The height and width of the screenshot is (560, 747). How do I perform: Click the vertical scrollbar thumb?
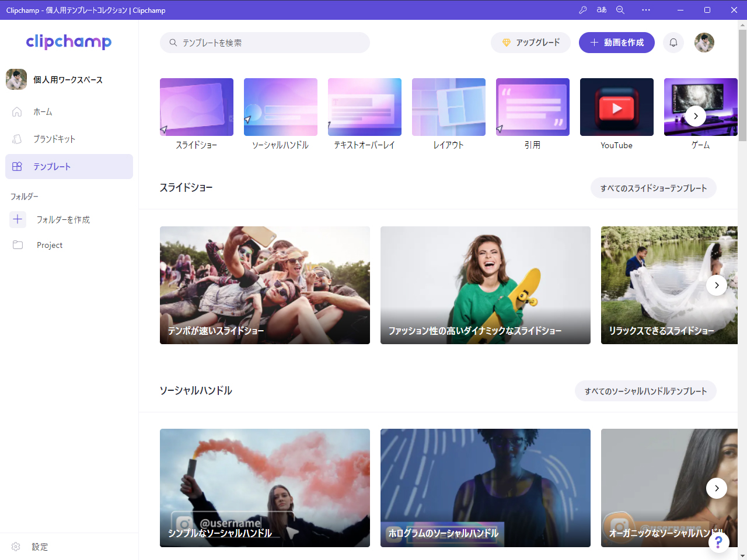[742, 85]
